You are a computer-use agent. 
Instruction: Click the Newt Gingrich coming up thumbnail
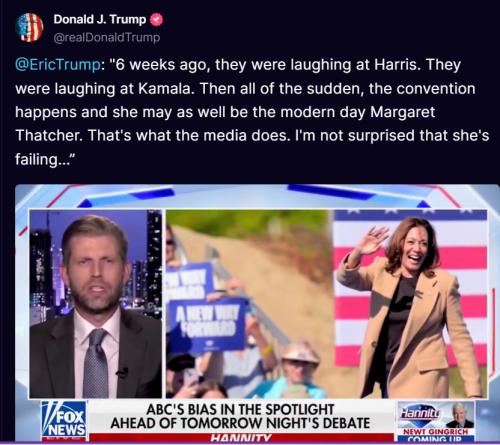[461, 415]
